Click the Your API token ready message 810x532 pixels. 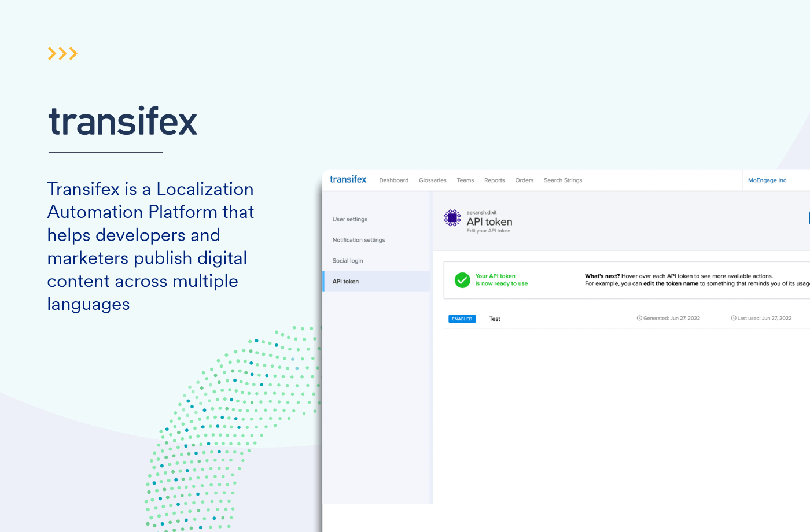click(502, 280)
